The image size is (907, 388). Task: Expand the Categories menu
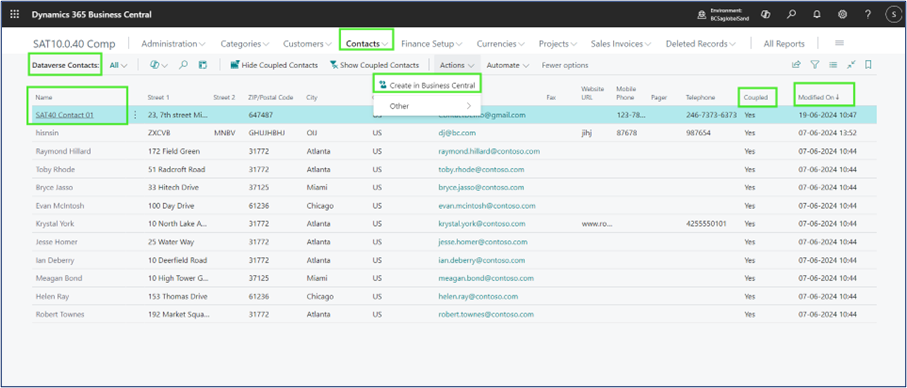tap(245, 43)
